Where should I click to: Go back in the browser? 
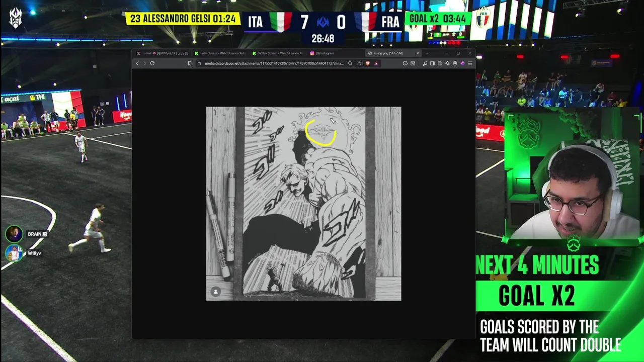click(137, 63)
